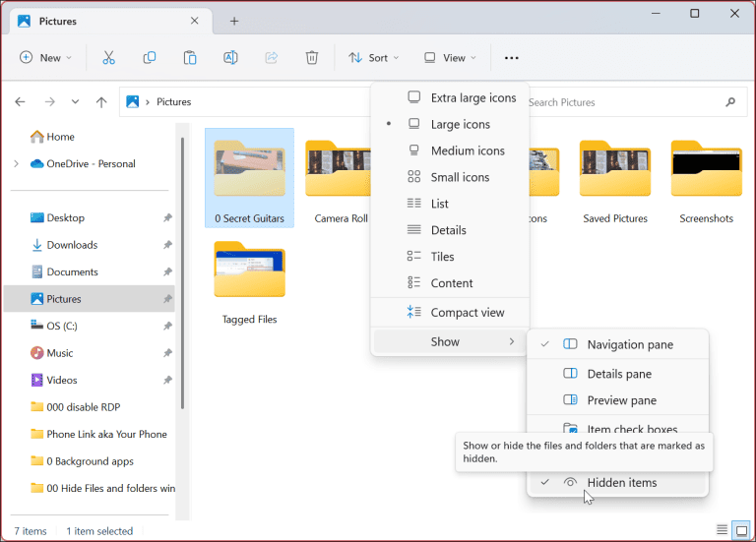Switch to thumbnails view icon in status bar
The image size is (756, 542).
(740, 531)
